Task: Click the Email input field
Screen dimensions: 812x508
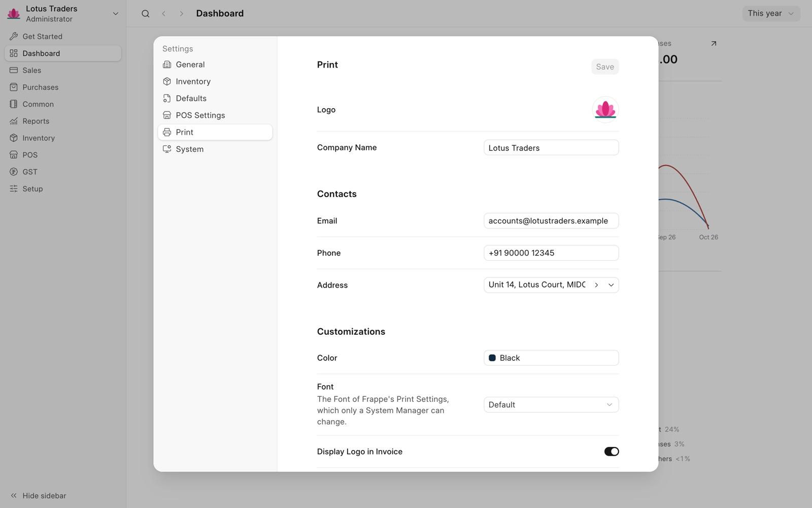Action: point(551,221)
